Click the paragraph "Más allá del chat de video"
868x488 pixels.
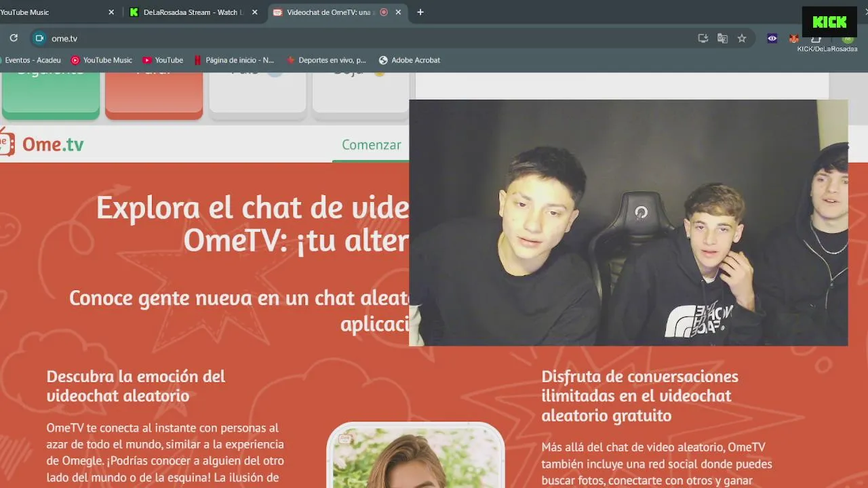(x=656, y=464)
